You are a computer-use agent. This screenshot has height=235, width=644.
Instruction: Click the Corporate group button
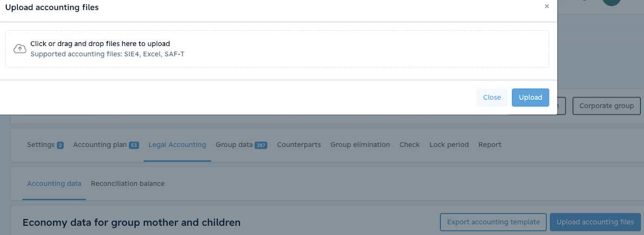click(x=607, y=106)
